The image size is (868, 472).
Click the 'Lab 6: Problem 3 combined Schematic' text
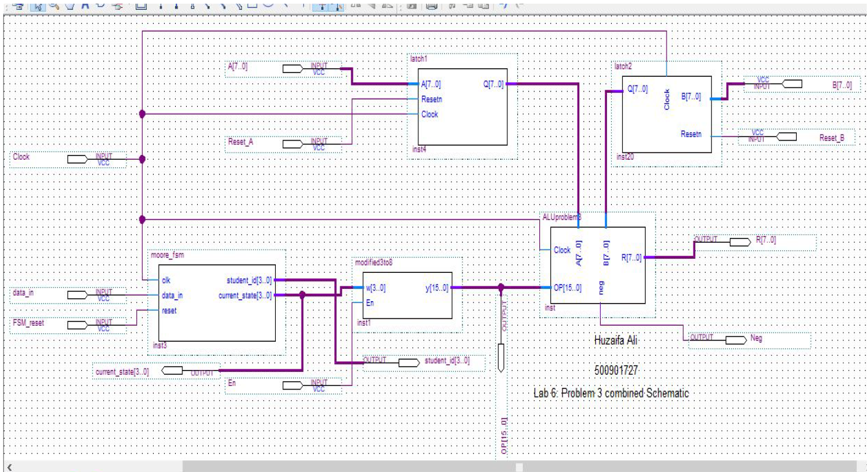tap(611, 394)
